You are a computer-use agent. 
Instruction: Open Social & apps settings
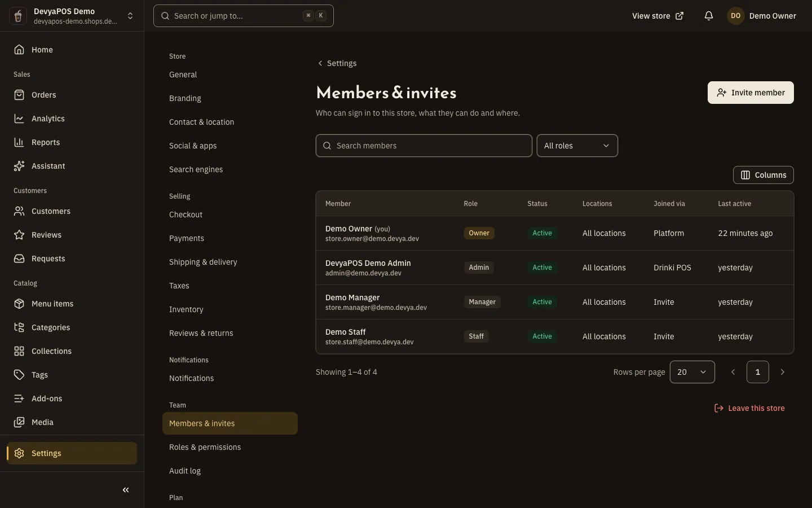click(x=230, y=146)
